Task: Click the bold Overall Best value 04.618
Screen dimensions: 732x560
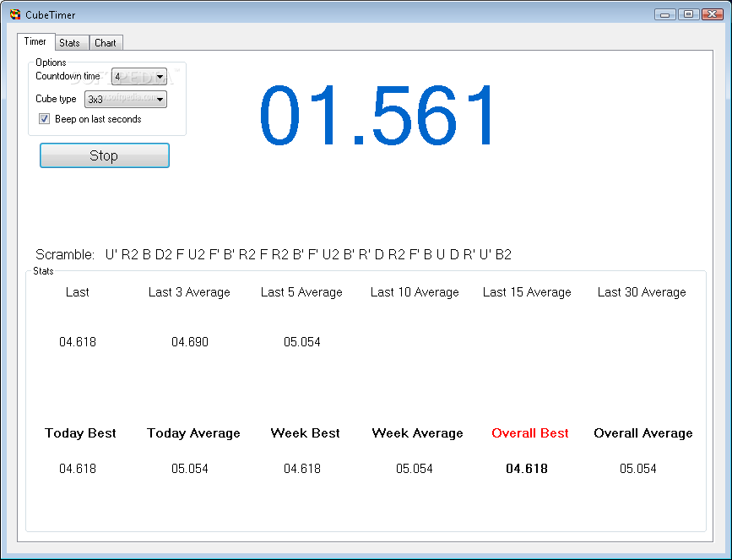Action: coord(527,469)
